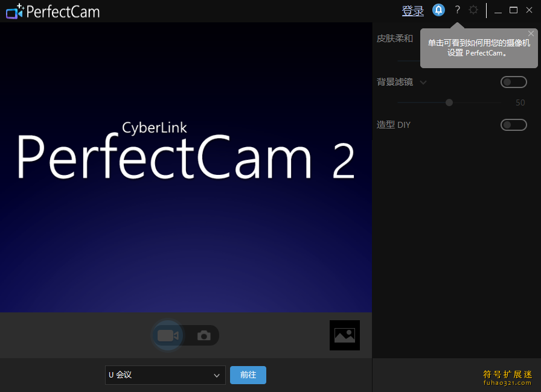Expand the 背景滤镜 chevron options

(423, 83)
